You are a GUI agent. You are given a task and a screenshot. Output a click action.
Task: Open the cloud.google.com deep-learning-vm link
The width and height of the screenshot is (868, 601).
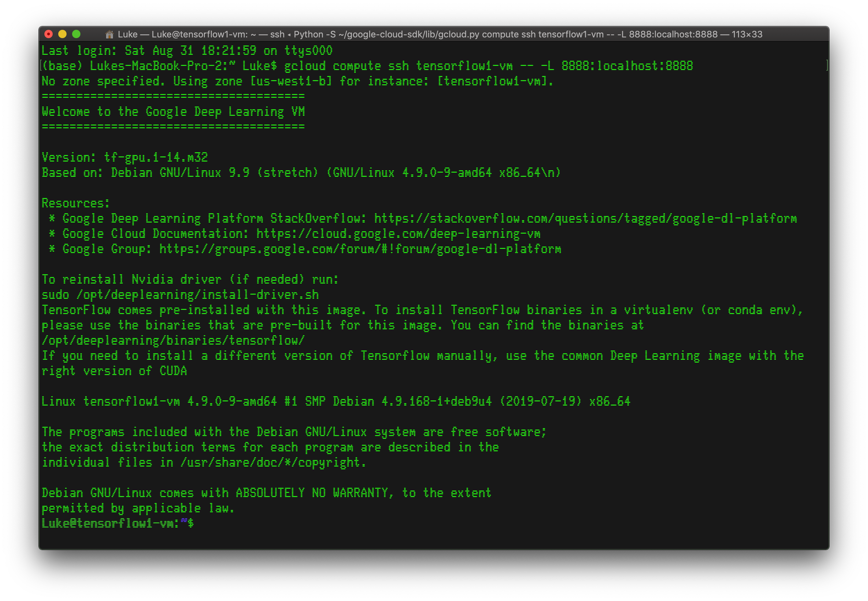click(x=398, y=234)
